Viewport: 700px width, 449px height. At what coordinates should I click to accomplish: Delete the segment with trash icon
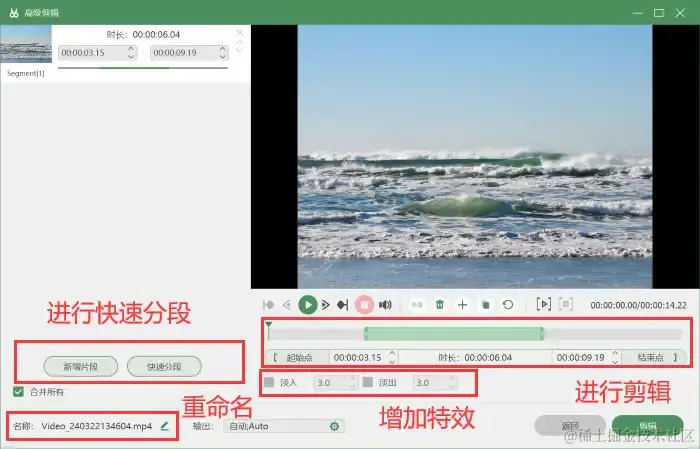[x=440, y=305]
